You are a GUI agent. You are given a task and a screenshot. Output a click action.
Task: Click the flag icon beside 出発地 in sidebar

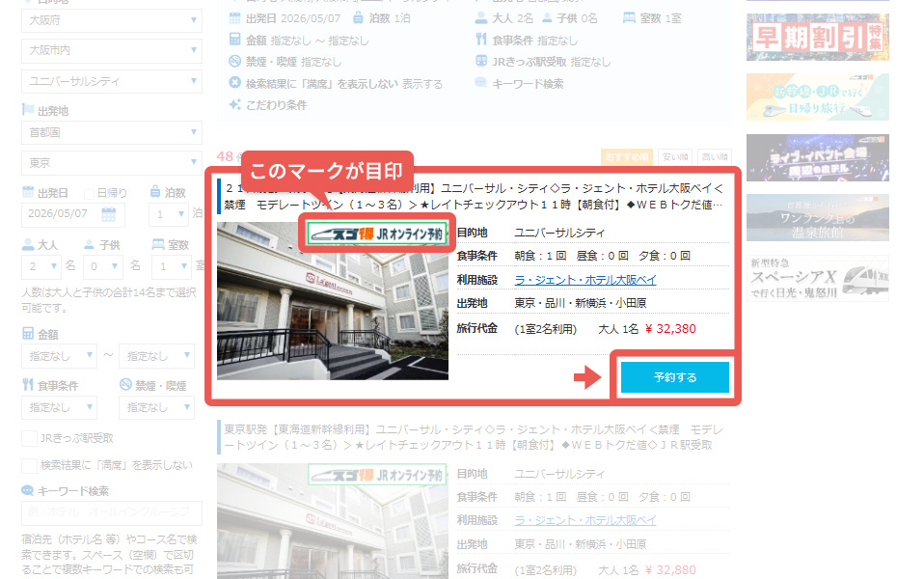tap(28, 110)
